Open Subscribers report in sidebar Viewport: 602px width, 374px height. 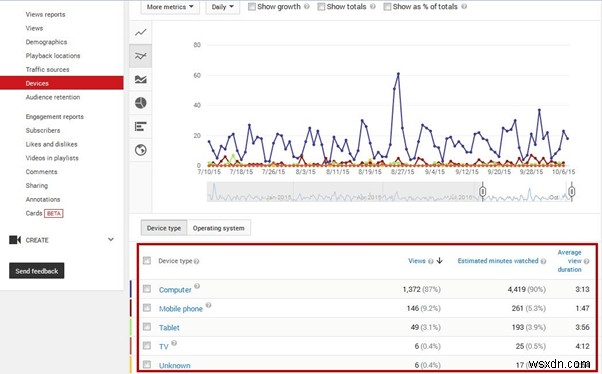[x=43, y=130]
